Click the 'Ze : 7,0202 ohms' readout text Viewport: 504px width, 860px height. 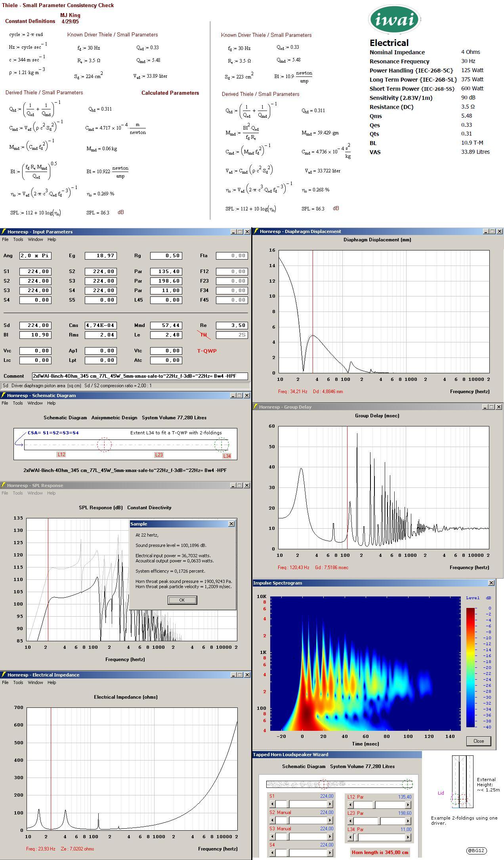tap(78, 849)
